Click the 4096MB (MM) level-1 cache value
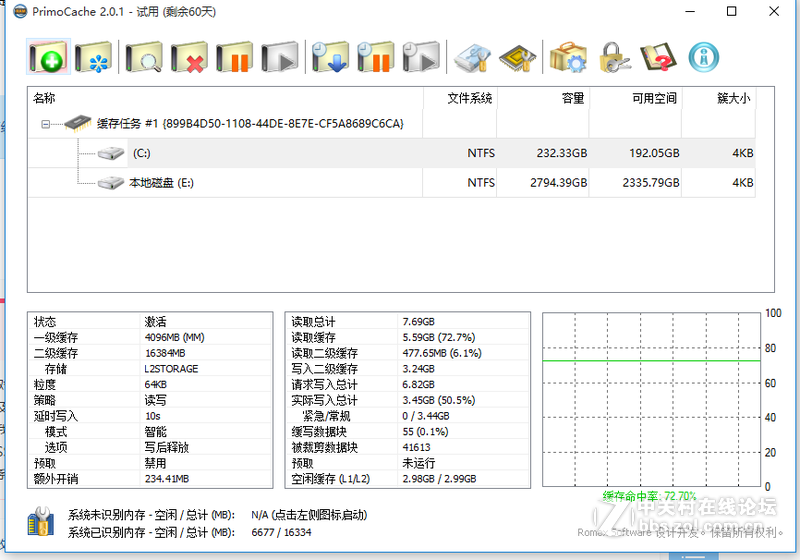The image size is (800, 560). (174, 337)
